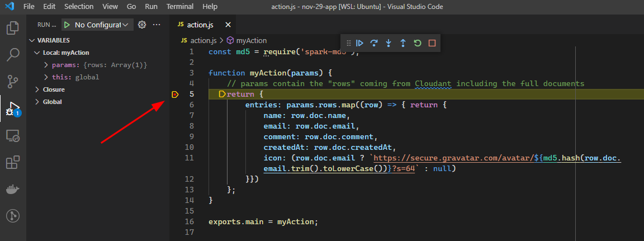This screenshot has width=644, height=241.
Task: Open the View menu
Action: point(110,7)
